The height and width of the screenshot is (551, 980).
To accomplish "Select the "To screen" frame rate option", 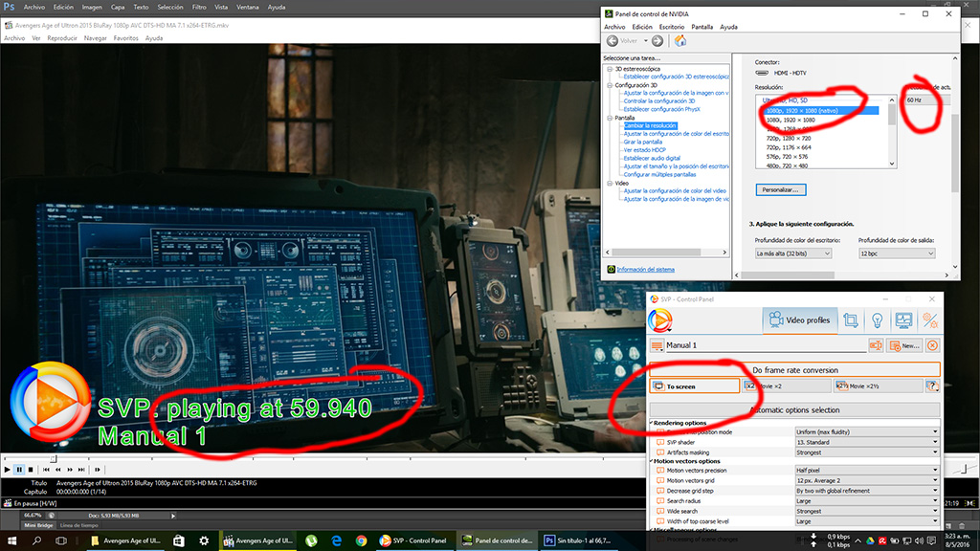I will pos(694,386).
